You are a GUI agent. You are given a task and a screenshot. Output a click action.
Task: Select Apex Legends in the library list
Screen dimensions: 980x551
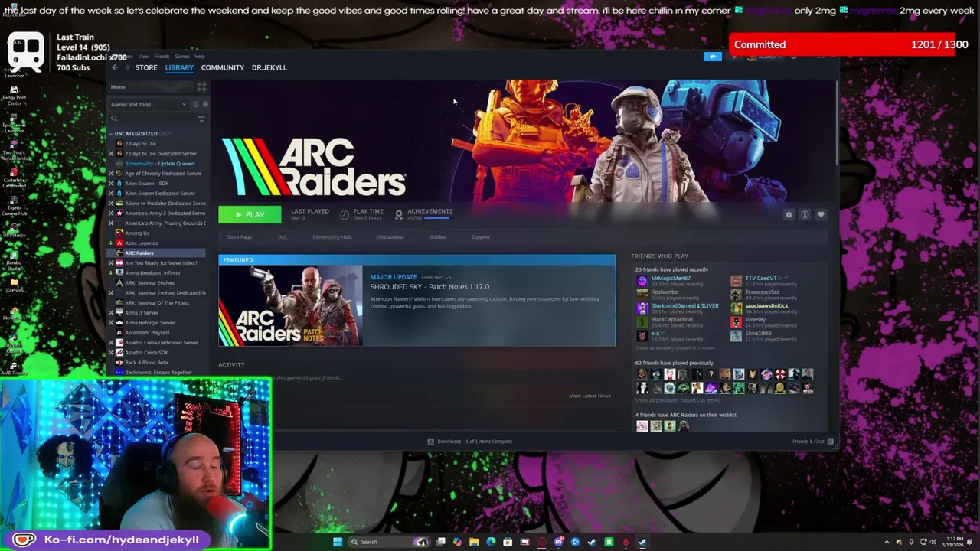click(141, 243)
